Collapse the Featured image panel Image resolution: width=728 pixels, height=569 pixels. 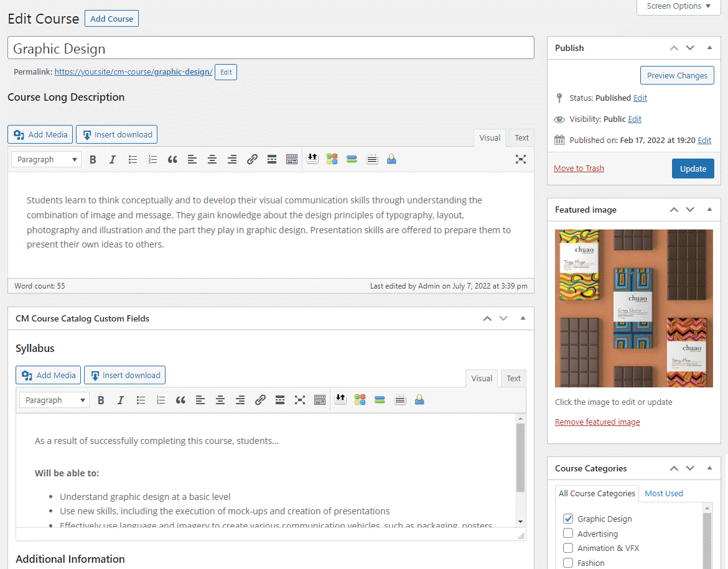coord(709,210)
